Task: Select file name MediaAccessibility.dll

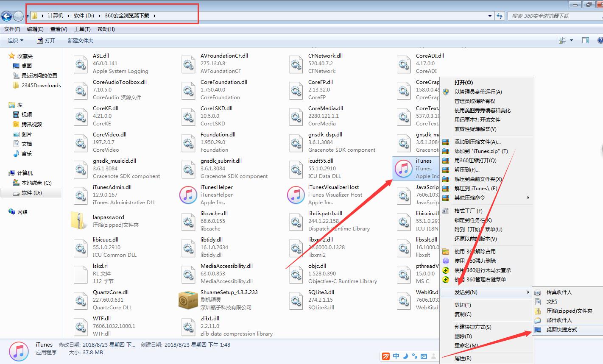Action: point(226,266)
